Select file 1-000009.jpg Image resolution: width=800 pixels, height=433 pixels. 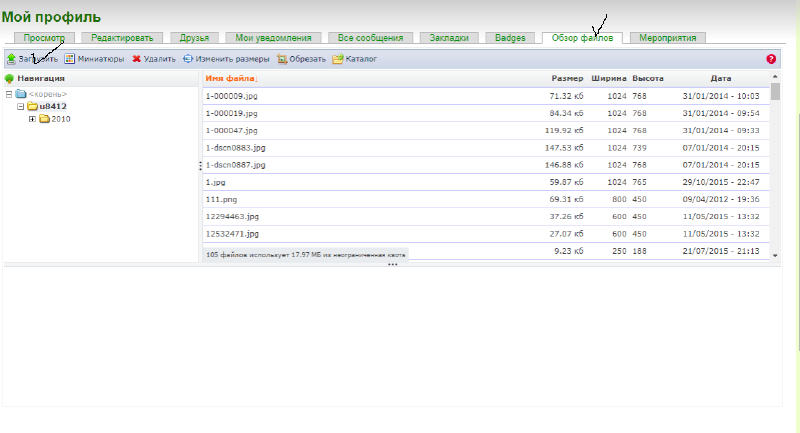pyautogui.click(x=232, y=96)
